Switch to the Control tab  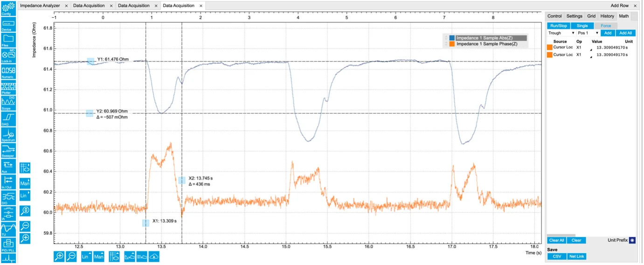554,16
